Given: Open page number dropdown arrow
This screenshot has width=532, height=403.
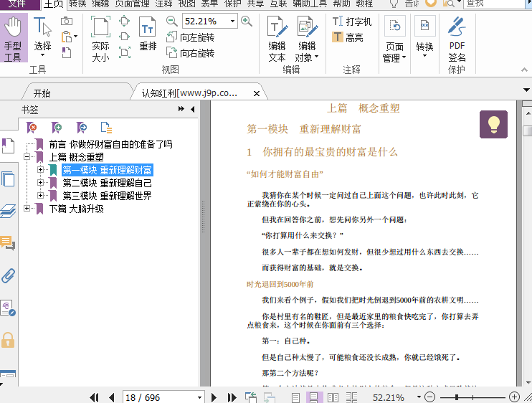Looking at the screenshot, I should coord(200,397).
